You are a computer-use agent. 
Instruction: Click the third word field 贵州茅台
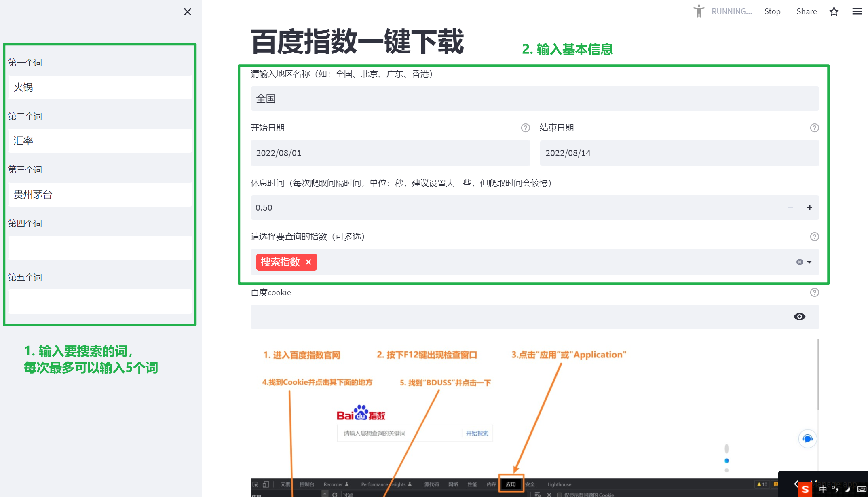[x=100, y=195]
